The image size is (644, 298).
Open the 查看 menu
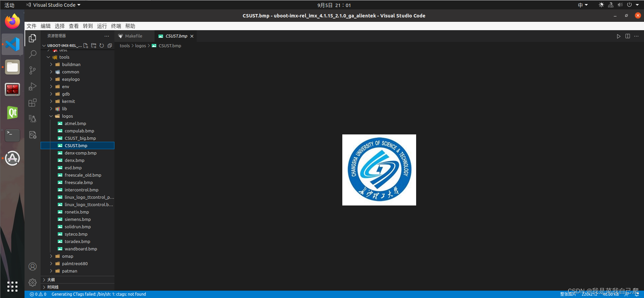click(74, 26)
